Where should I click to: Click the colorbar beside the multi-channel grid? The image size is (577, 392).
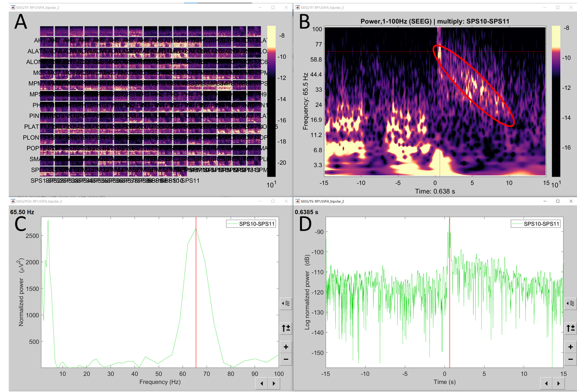click(271, 101)
